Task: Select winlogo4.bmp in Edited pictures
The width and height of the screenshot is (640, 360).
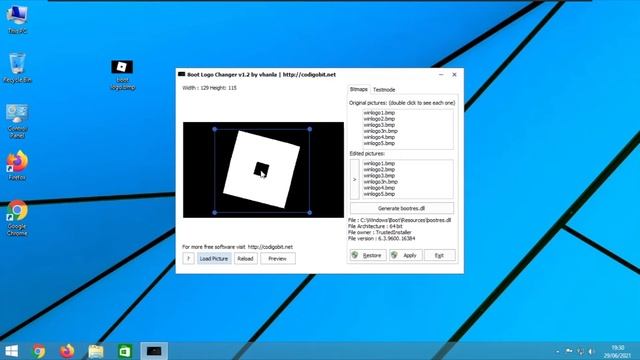Action: (379, 188)
